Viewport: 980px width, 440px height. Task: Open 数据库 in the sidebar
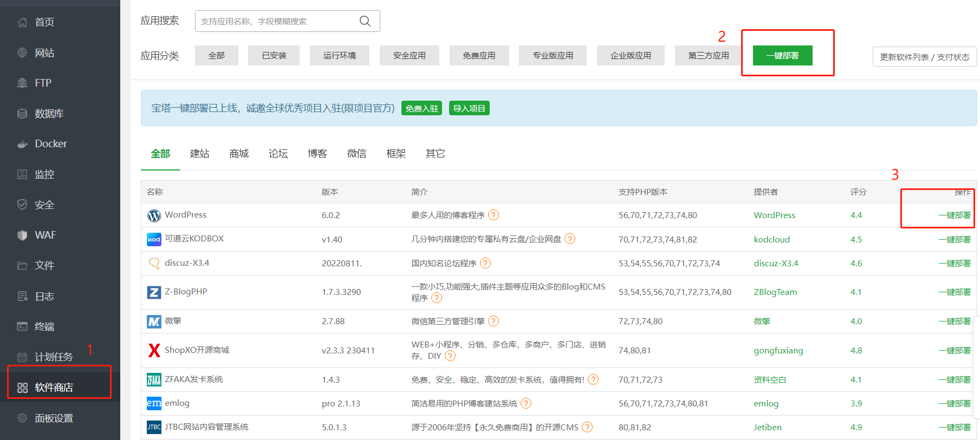(49, 114)
